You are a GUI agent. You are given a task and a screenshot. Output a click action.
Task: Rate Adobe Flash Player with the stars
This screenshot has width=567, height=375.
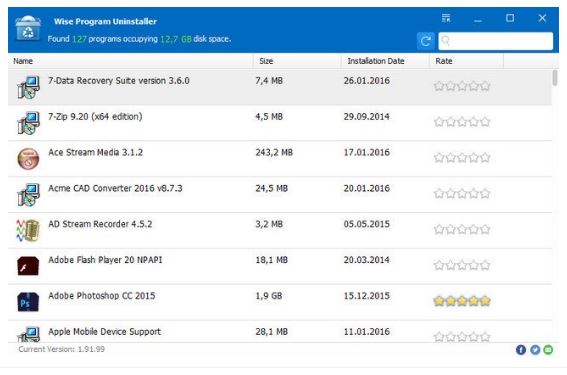point(462,265)
